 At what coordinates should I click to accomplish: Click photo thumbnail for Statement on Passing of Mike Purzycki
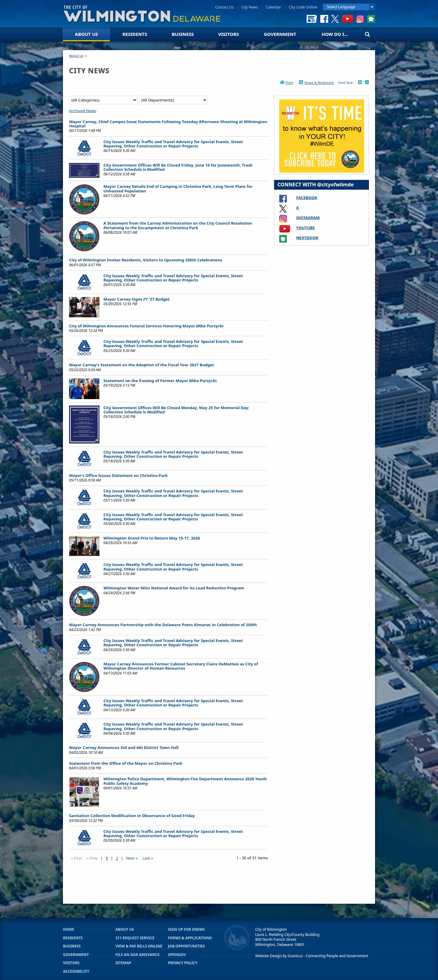point(84,388)
